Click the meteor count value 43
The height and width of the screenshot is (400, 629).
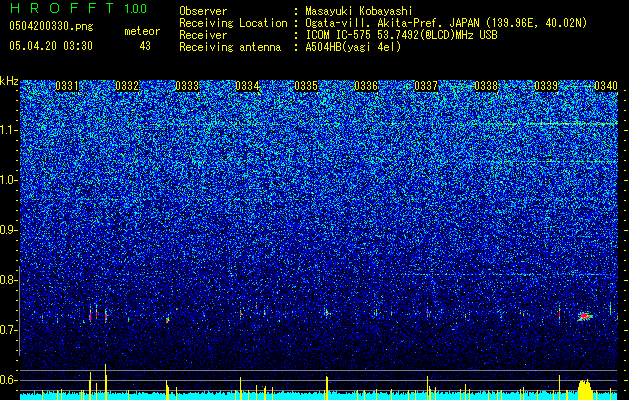pos(145,46)
